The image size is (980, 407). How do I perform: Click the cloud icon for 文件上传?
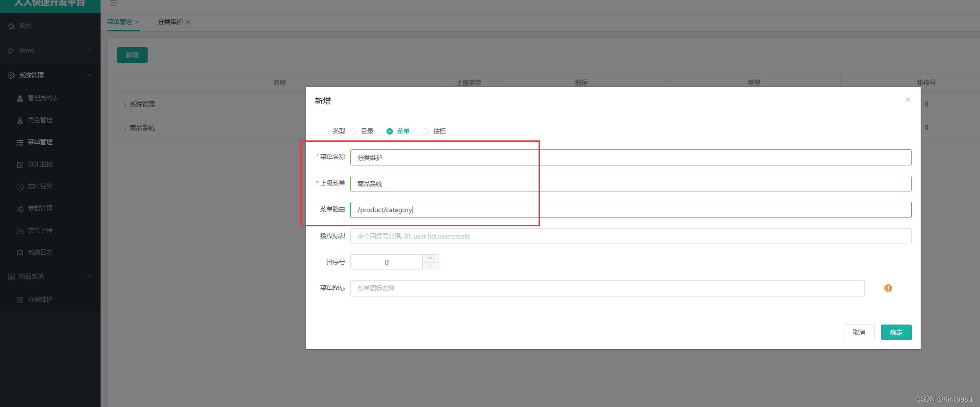click(20, 231)
